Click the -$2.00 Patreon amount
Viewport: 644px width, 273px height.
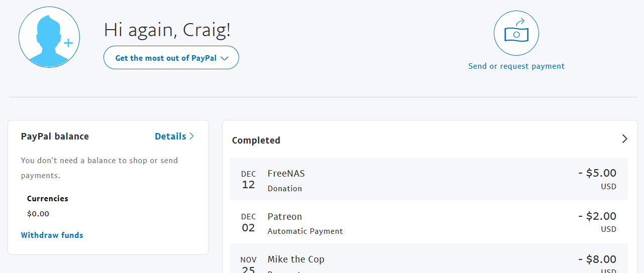tap(597, 216)
